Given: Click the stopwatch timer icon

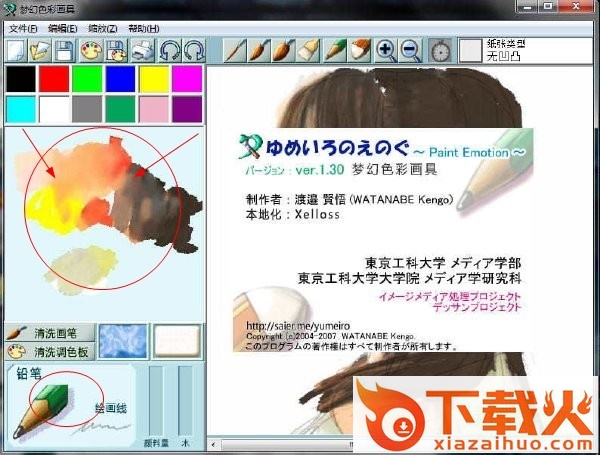Looking at the screenshot, I should tap(440, 50).
